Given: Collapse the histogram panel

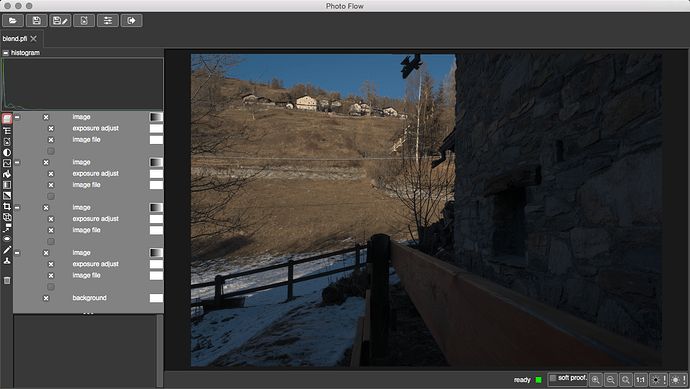Looking at the screenshot, I should pyautogui.click(x=5, y=53).
